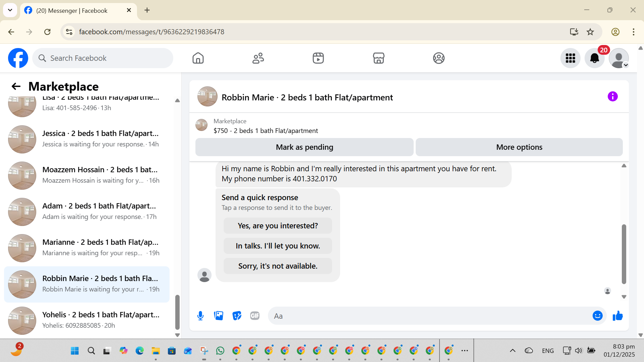Viewport: 644px width, 362px height.
Task: Select the Messenger | Facebook tab
Action: [x=79, y=10]
